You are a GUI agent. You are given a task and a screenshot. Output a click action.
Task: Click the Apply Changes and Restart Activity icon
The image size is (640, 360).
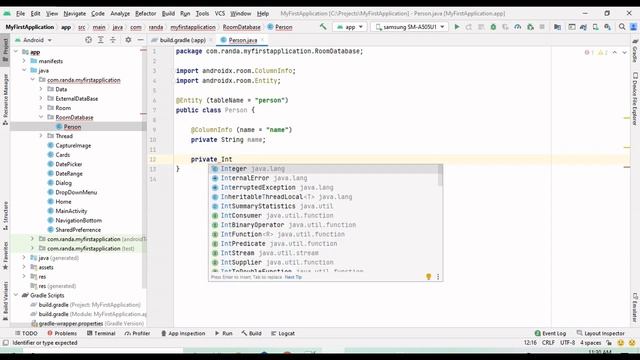469,27
